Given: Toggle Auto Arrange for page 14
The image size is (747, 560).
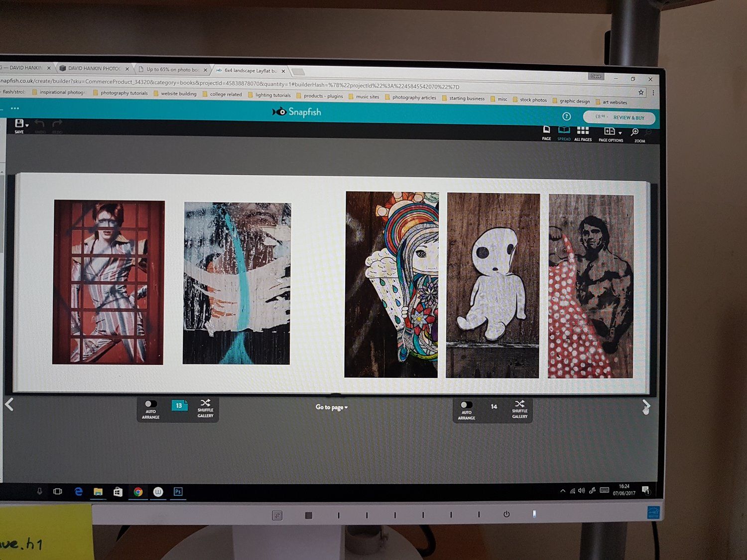Looking at the screenshot, I should point(466,405).
